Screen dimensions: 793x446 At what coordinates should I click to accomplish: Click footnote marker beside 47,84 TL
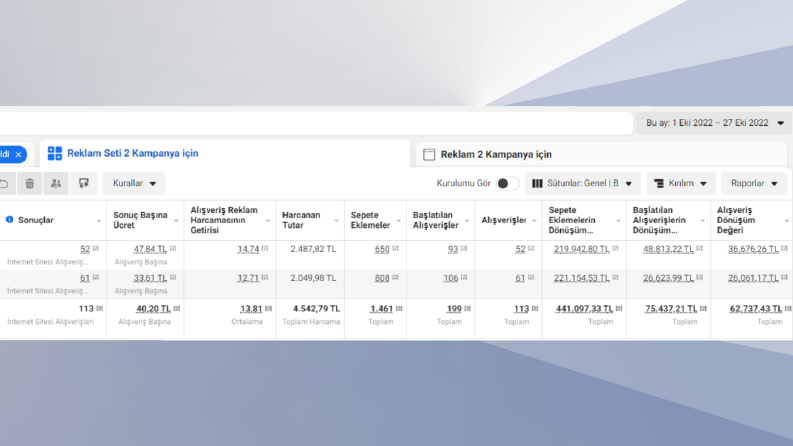(173, 248)
